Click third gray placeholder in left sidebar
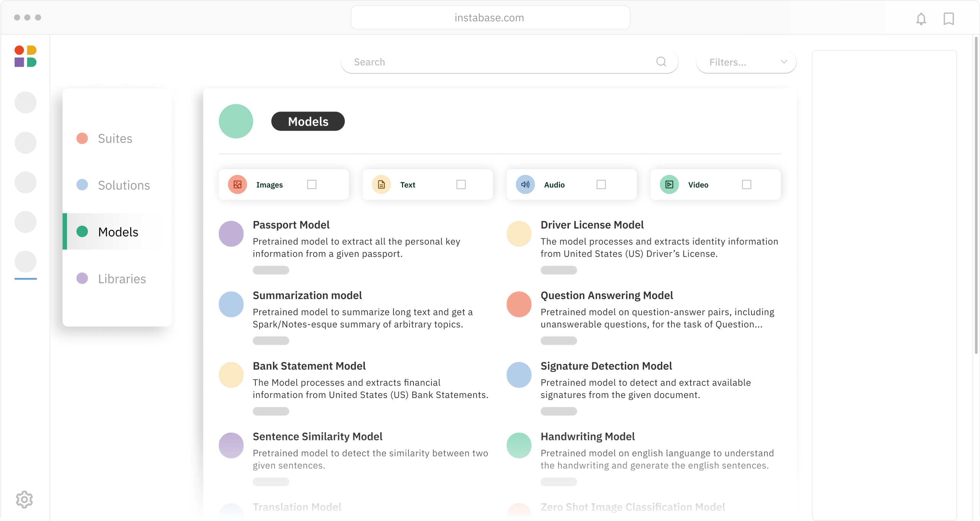Screen dimensions: 980x521 tap(25, 182)
